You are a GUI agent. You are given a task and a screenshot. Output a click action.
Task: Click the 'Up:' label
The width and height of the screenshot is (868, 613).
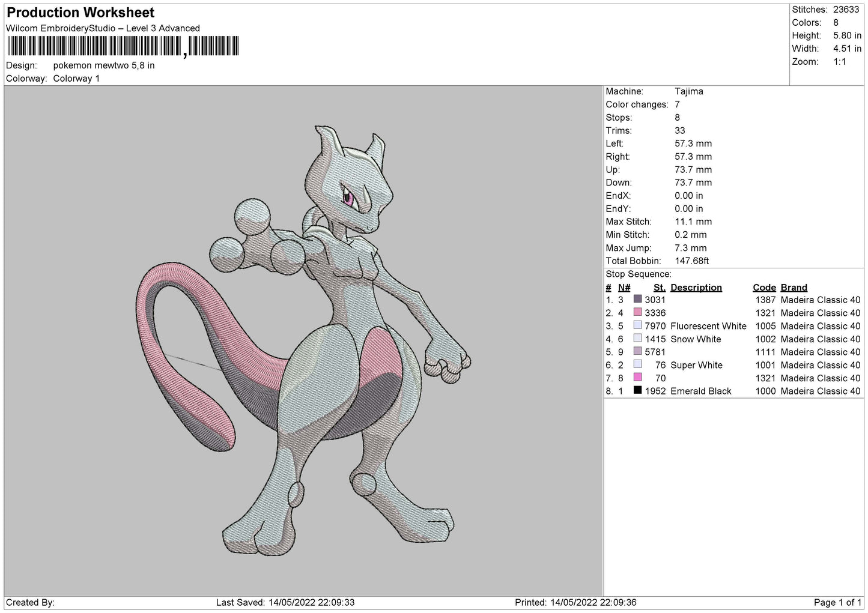pyautogui.click(x=613, y=170)
